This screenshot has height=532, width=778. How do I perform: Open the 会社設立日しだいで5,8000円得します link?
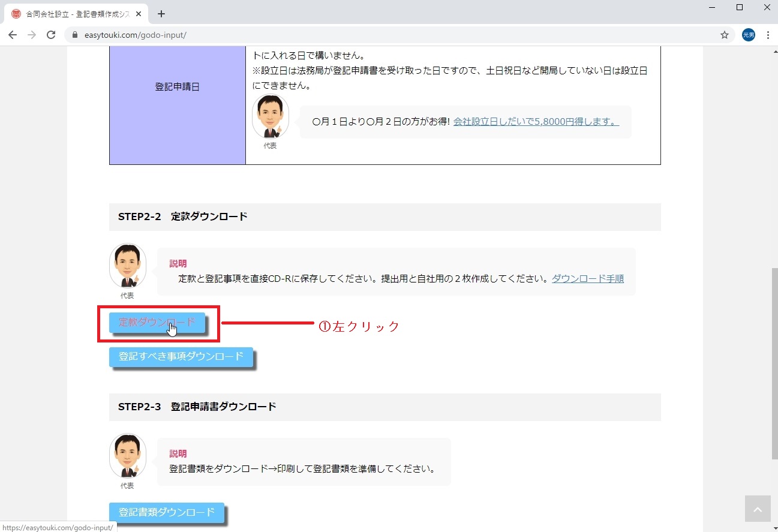pos(536,122)
